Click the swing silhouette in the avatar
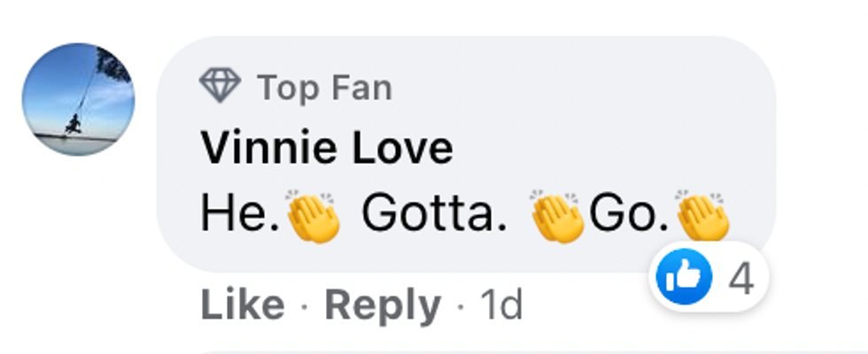Image resolution: width=868 pixels, height=354 pixels. [x=72, y=124]
